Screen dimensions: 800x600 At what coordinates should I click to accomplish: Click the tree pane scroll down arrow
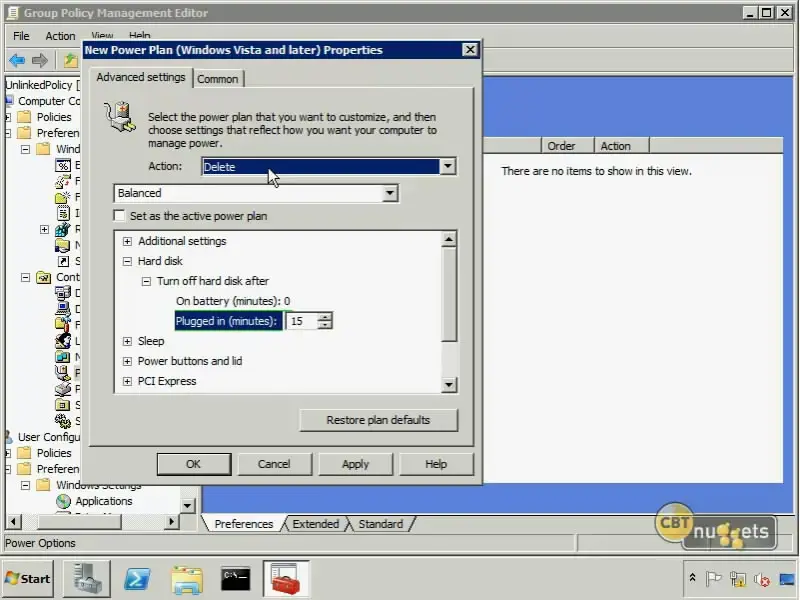(x=187, y=506)
